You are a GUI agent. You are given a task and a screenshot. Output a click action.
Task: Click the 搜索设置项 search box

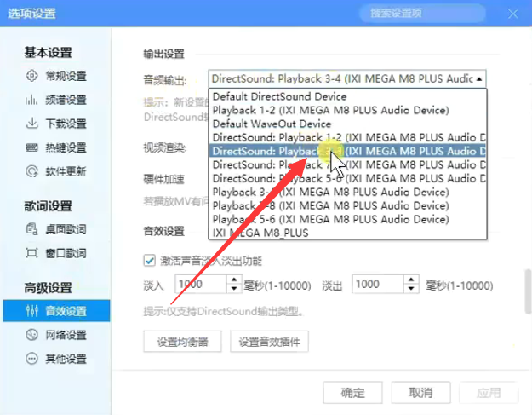pyautogui.click(x=422, y=14)
